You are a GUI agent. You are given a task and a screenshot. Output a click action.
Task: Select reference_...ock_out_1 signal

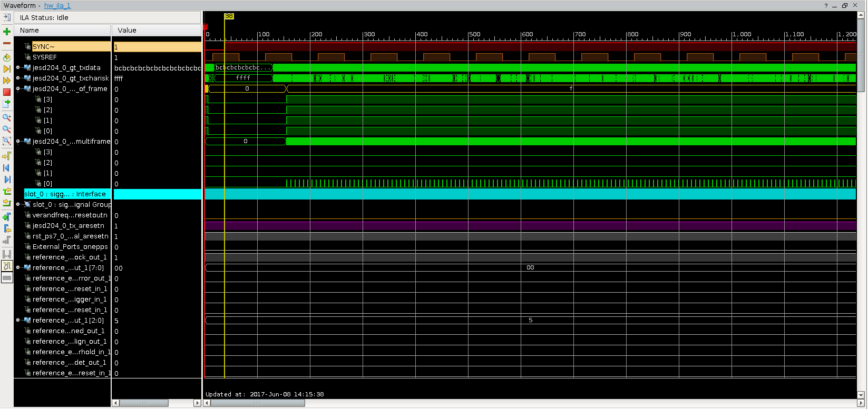[70, 257]
